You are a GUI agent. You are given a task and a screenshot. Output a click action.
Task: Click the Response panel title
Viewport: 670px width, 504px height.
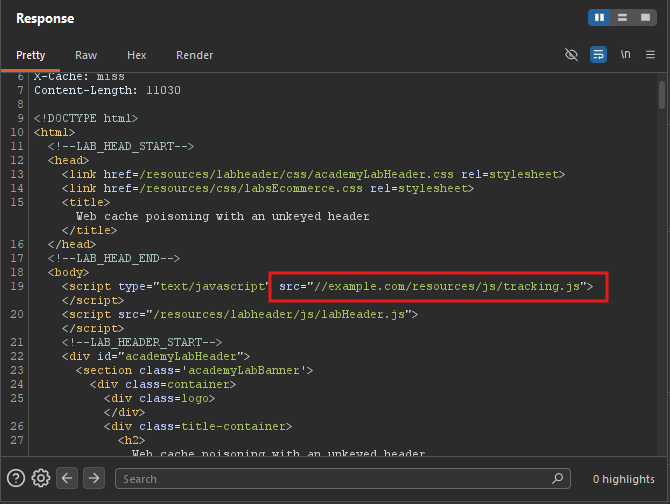pos(45,18)
